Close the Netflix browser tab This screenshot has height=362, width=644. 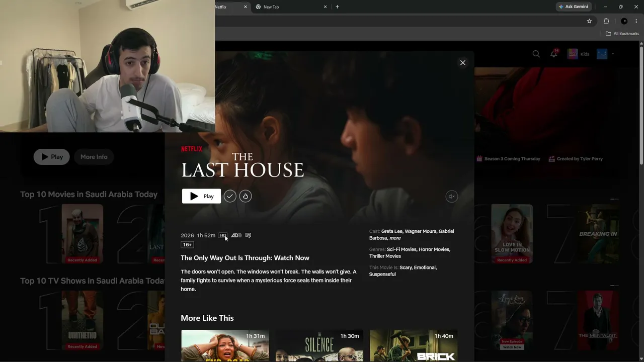pos(246,7)
